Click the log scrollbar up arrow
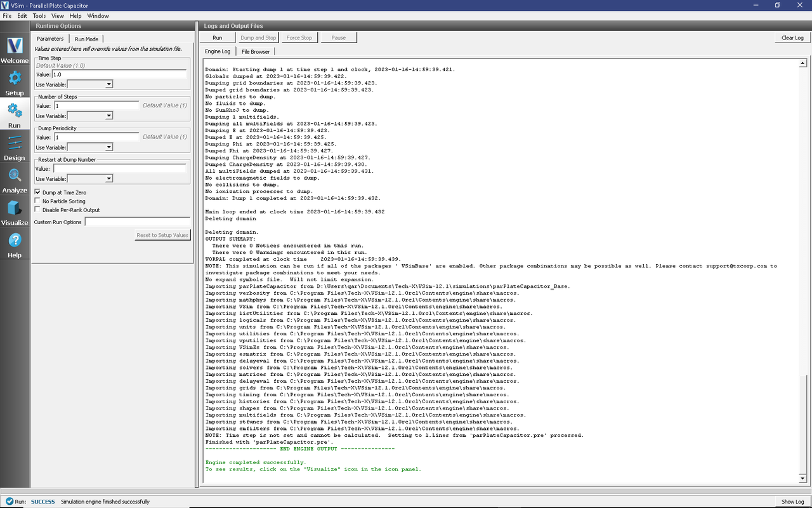Screen dimensions: 812x508 point(802,63)
